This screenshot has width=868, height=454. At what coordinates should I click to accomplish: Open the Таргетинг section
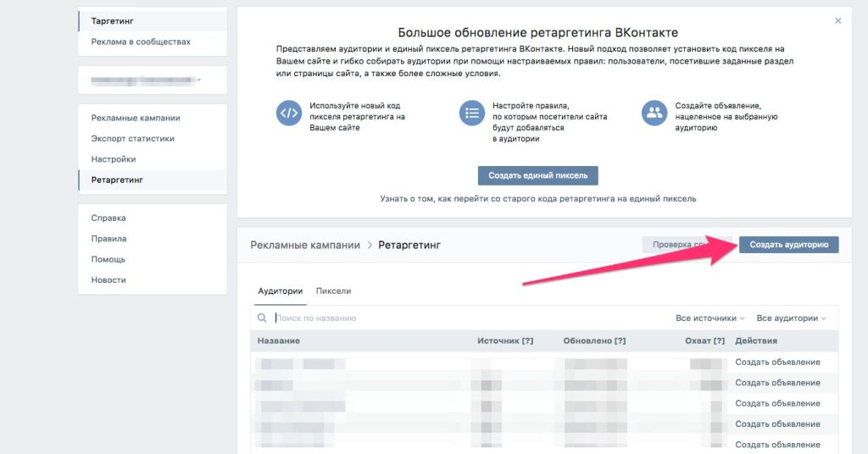click(x=153, y=21)
